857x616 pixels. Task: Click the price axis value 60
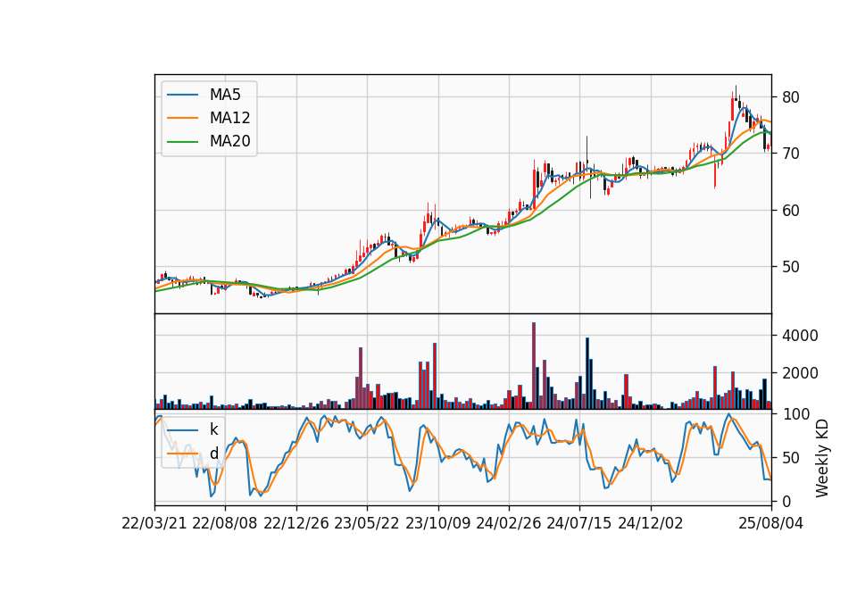pyautogui.click(x=790, y=211)
